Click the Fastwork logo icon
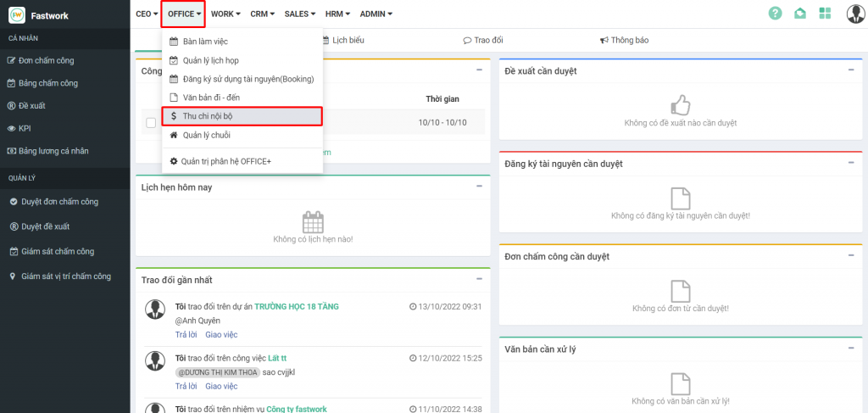868x413 pixels. [17, 14]
